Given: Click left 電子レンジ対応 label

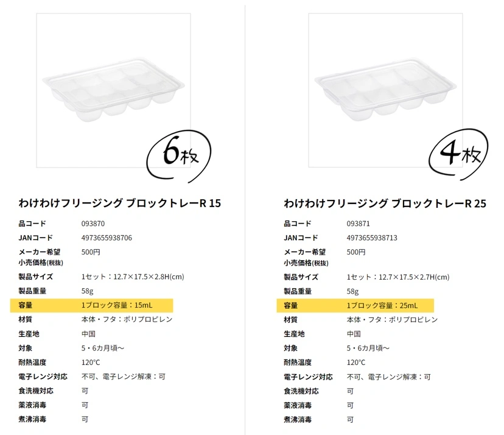Looking at the screenshot, I should coord(43,377).
